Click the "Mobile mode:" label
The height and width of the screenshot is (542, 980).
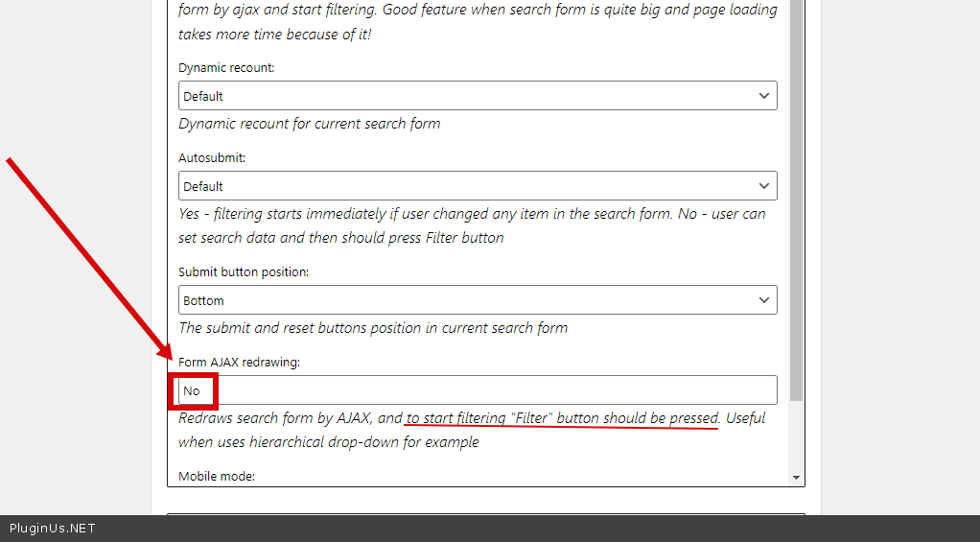click(217, 476)
